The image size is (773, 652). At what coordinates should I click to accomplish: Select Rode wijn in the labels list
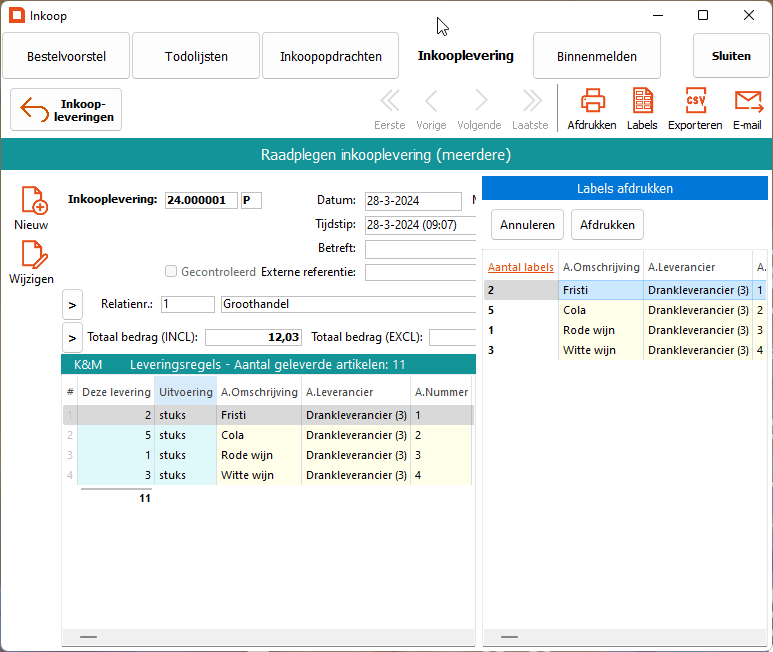[x=625, y=330]
